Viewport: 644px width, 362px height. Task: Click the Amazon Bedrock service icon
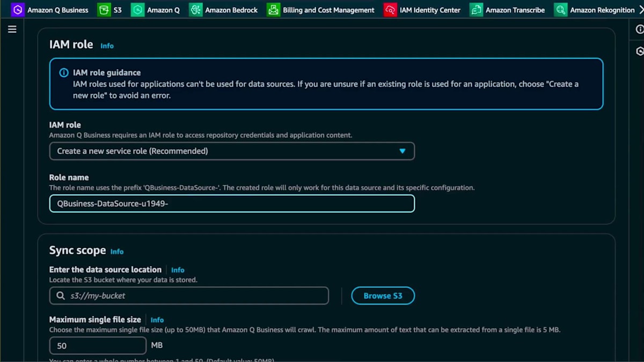point(196,10)
